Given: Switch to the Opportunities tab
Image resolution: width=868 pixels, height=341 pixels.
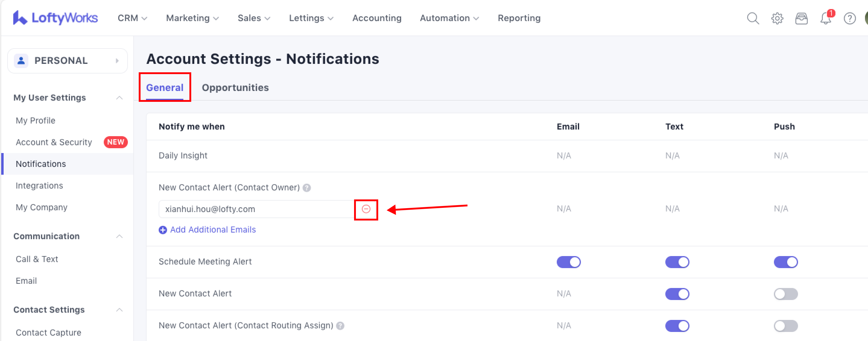Looking at the screenshot, I should [235, 88].
